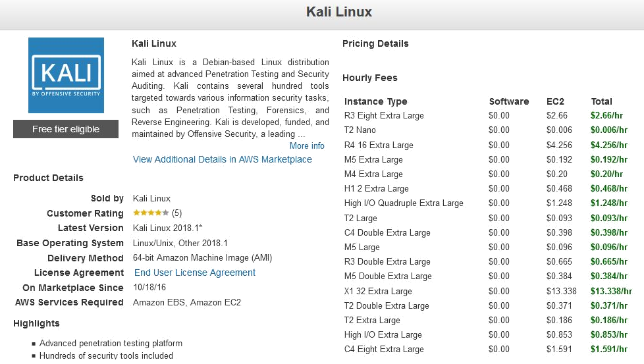The height and width of the screenshot is (364, 644).
Task: Select the M5 Double Extra Large row
Action: pyautogui.click(x=388, y=276)
